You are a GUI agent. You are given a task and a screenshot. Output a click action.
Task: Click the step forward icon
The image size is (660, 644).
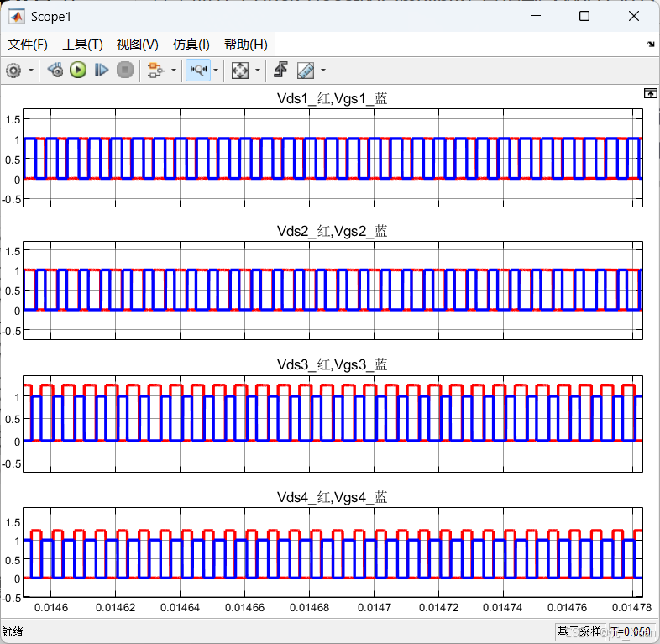[x=102, y=71]
